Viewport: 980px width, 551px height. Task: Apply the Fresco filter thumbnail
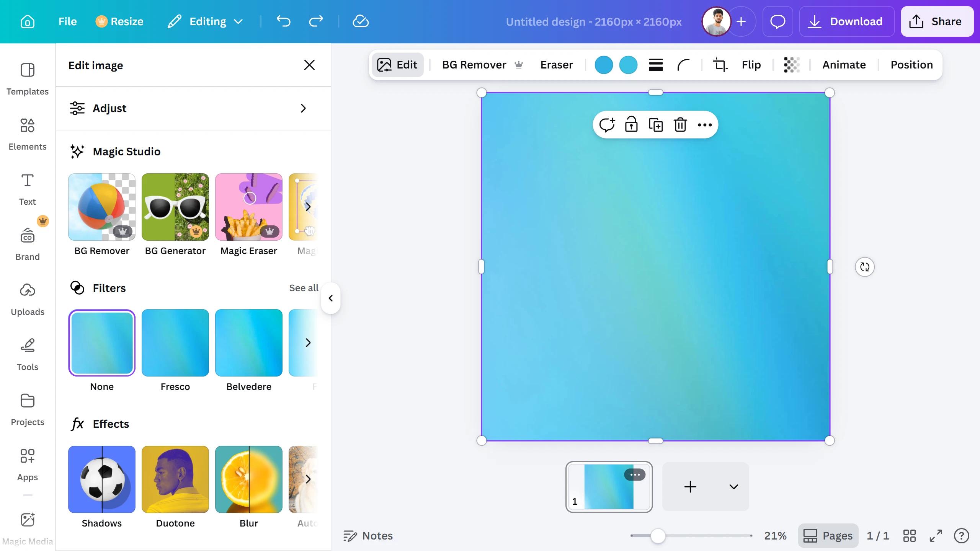175,343
